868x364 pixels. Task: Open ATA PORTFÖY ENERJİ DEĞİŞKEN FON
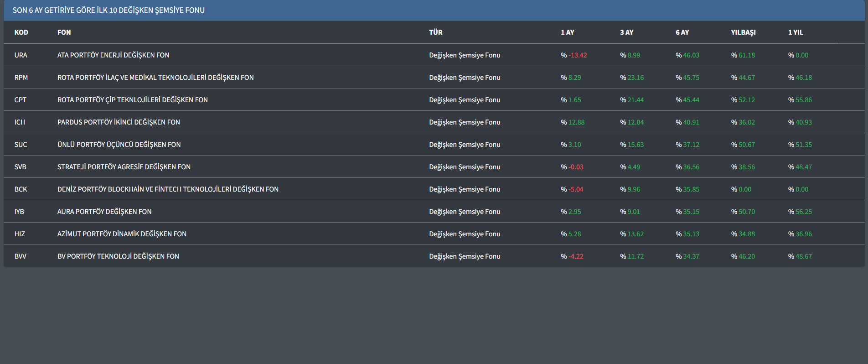tap(114, 55)
